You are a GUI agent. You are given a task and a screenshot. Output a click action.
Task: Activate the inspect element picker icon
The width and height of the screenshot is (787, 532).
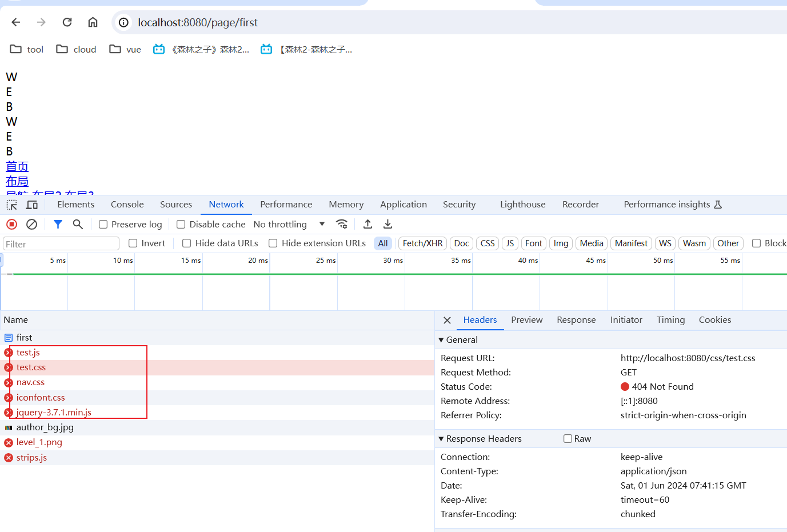[x=11, y=205]
